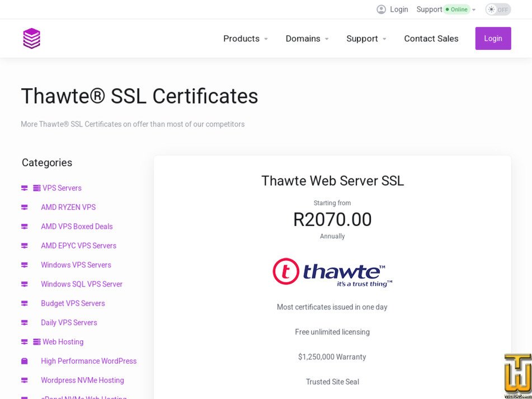Image resolution: width=532 pixels, height=399 pixels.
Task: Click the user account icon beside the top Login link
Action: (x=381, y=10)
